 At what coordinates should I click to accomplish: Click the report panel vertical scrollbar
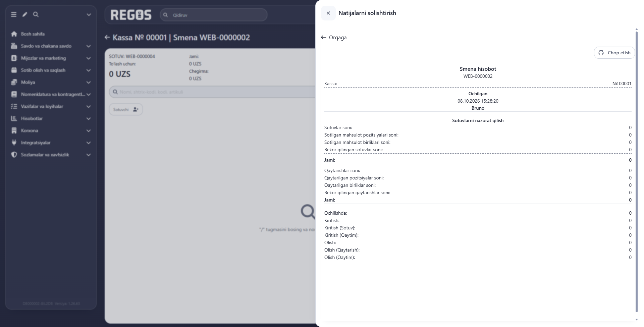point(636,171)
